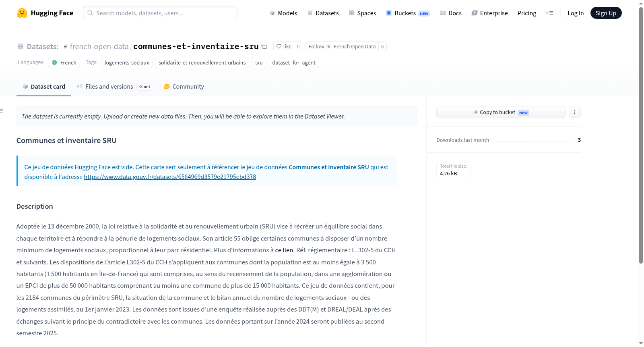Copy the dataset name to clipboard

[264, 46]
